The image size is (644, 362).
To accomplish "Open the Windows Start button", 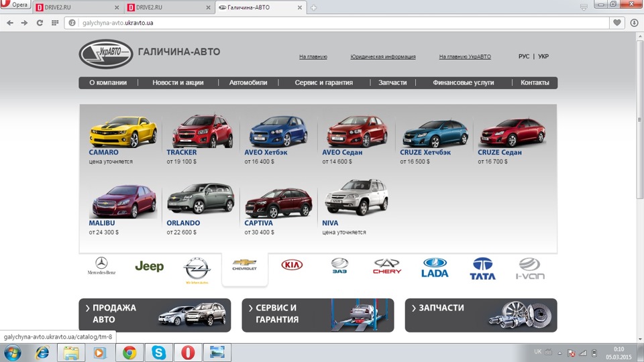I will coord(13,353).
